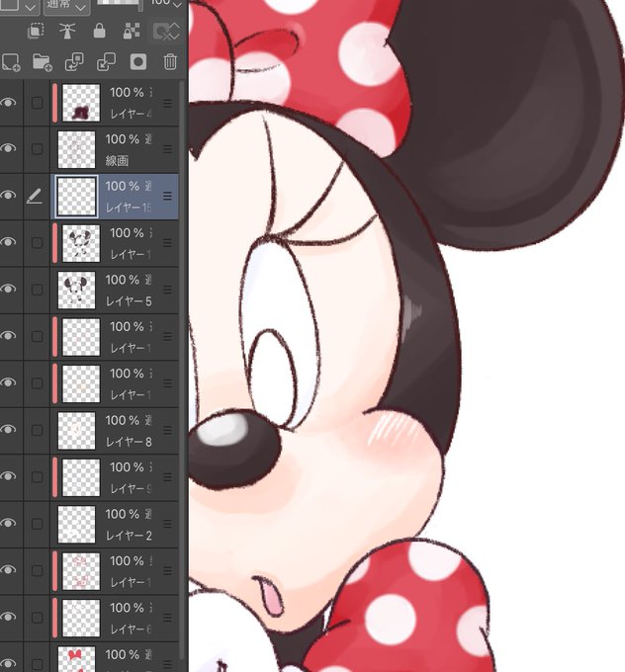This screenshot has width=625, height=672.
Task: Click grip handle of レイヤー4 row
Action: click(167, 103)
